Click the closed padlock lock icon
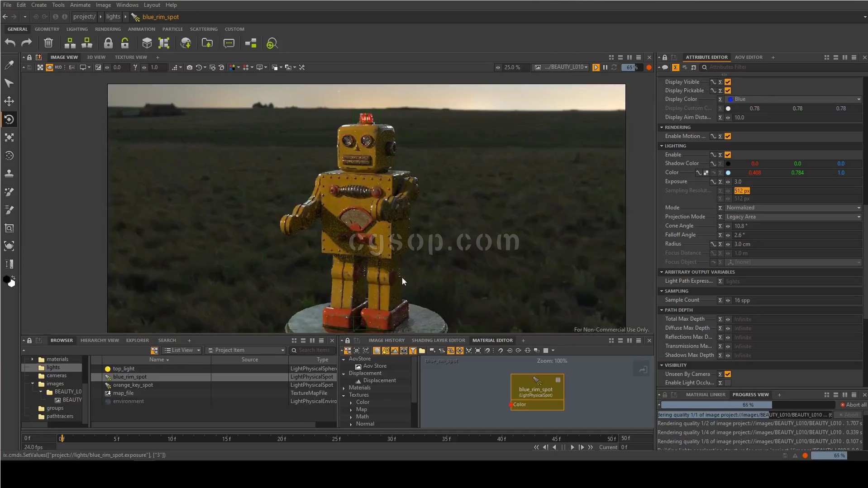The image size is (868, 488). (108, 43)
